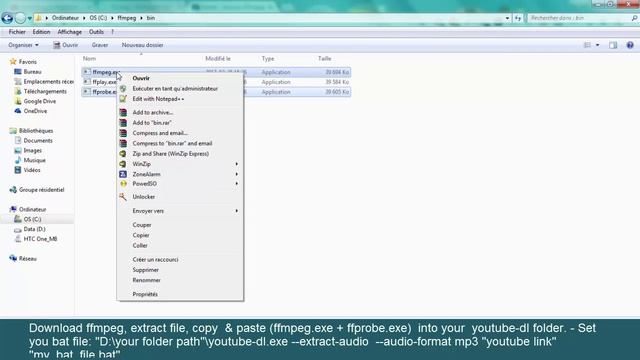Click the Ouvrir toolbar button
This screenshot has width=640, height=360.
coord(65,45)
